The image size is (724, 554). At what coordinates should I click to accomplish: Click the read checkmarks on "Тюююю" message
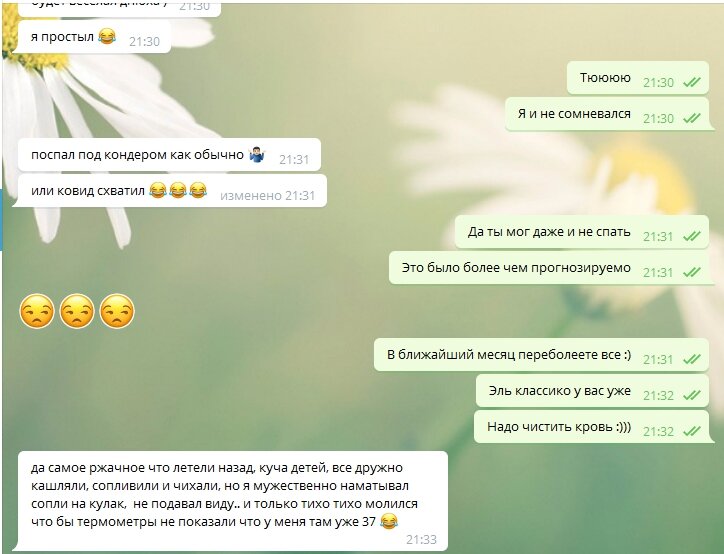coord(692,83)
